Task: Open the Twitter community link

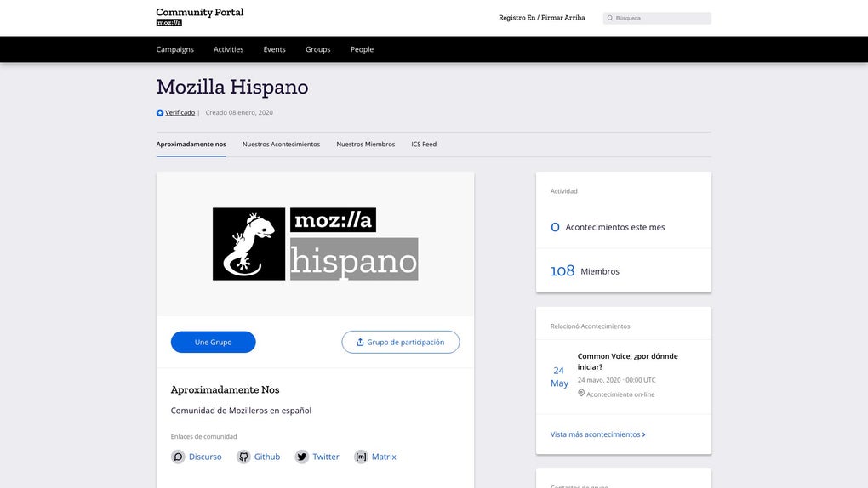Action: pos(325,457)
